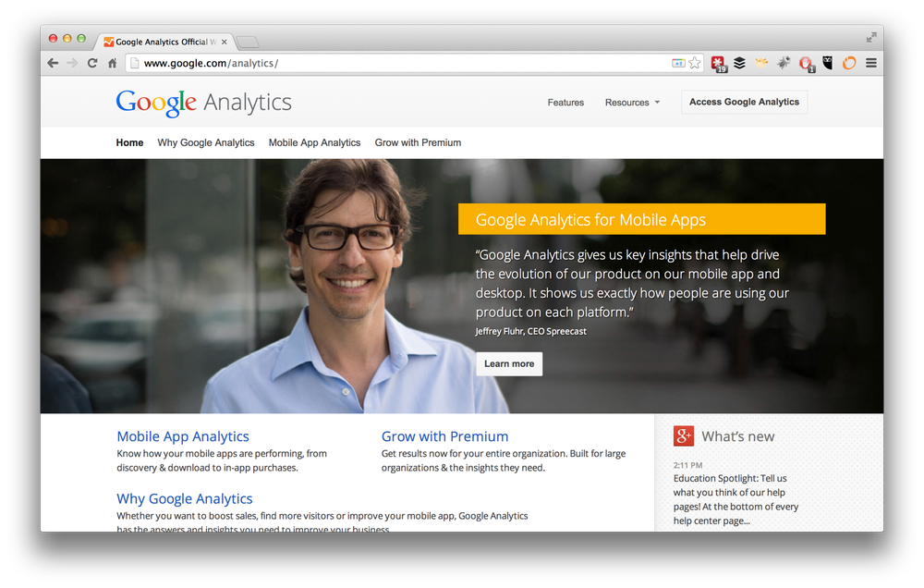This screenshot has height=588, width=924.
Task: Click the Google +1 button in address bar
Action: click(x=678, y=63)
